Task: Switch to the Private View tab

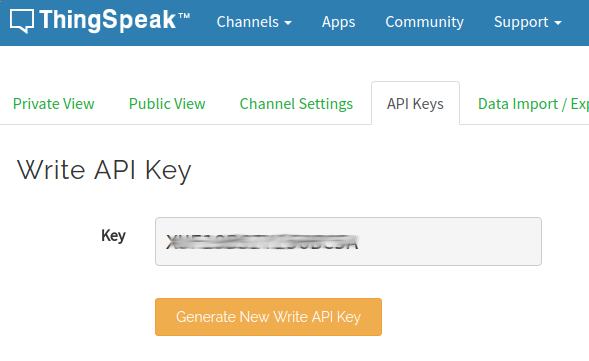Action: [53, 104]
